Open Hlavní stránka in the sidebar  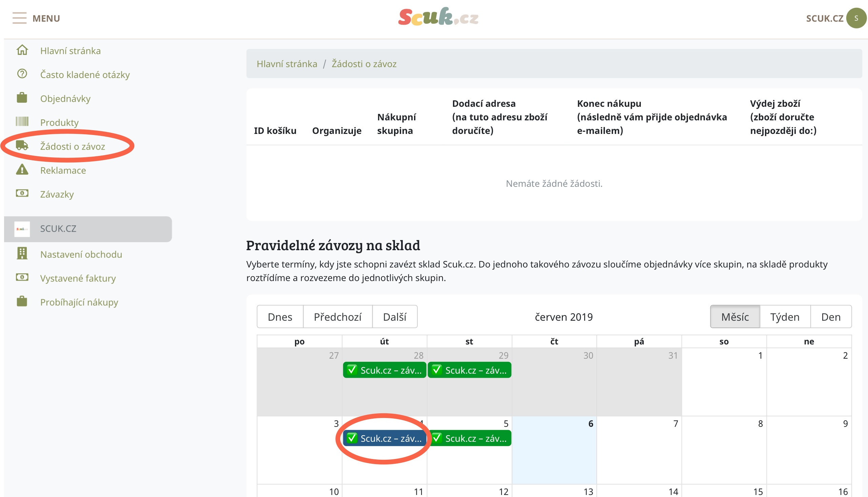pos(71,51)
